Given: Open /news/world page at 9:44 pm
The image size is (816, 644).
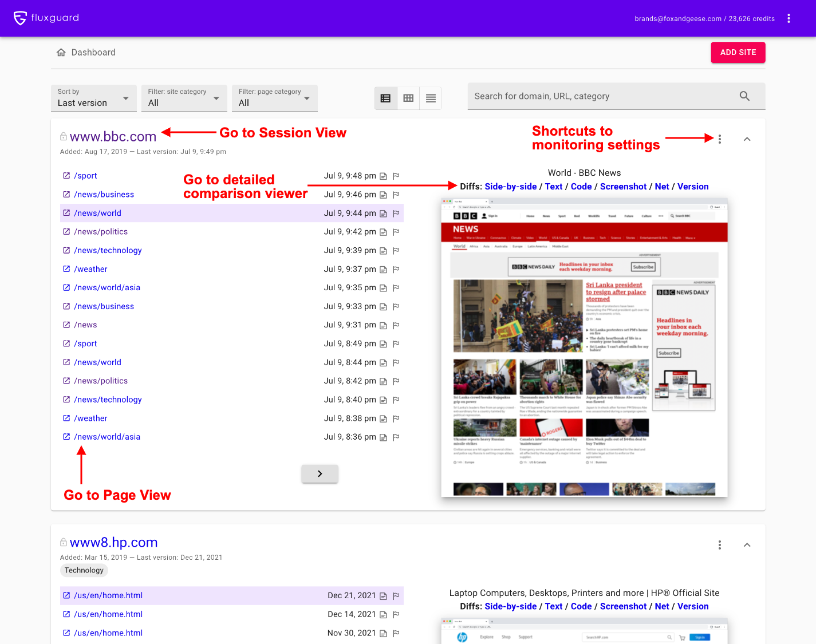Looking at the screenshot, I should click(97, 213).
